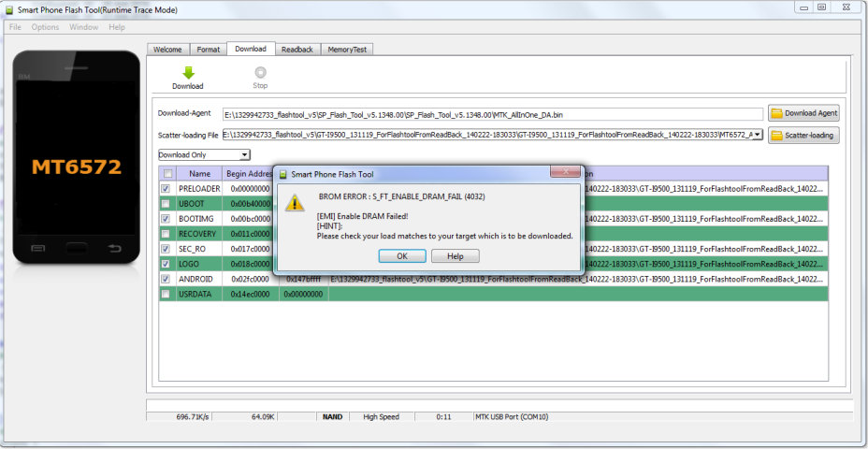
Task: Click the ANDROID row name
Action: pos(195,279)
